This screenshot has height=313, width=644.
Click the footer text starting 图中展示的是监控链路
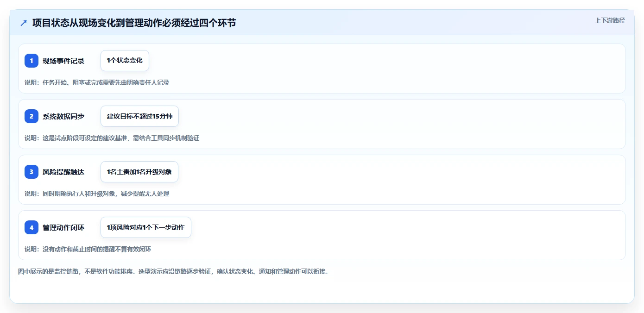click(x=173, y=271)
